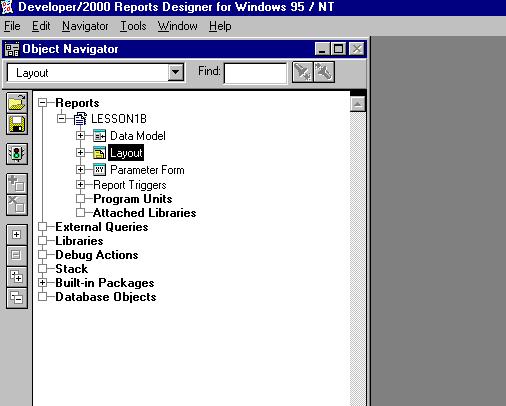
Task: Click the Reports Designer application icon
Action: tap(7, 7)
